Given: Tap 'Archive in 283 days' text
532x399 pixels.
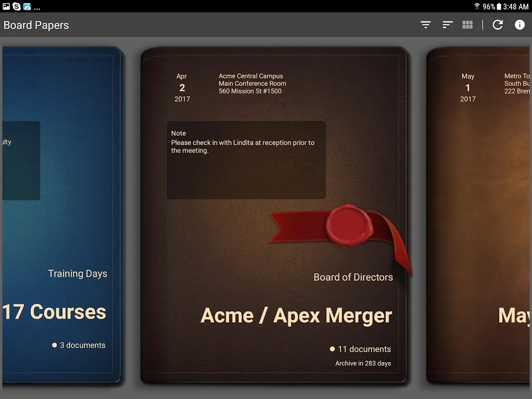Looking at the screenshot, I should (x=363, y=363).
